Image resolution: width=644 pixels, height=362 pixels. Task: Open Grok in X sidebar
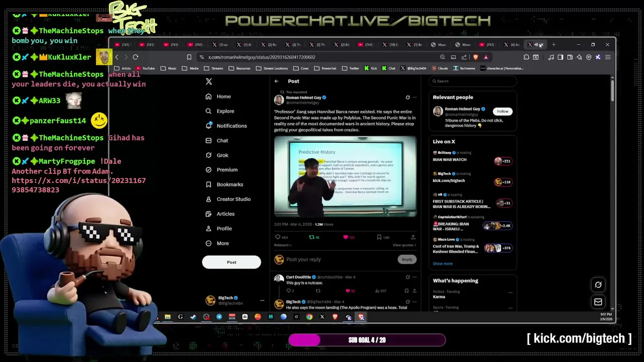tap(217, 155)
